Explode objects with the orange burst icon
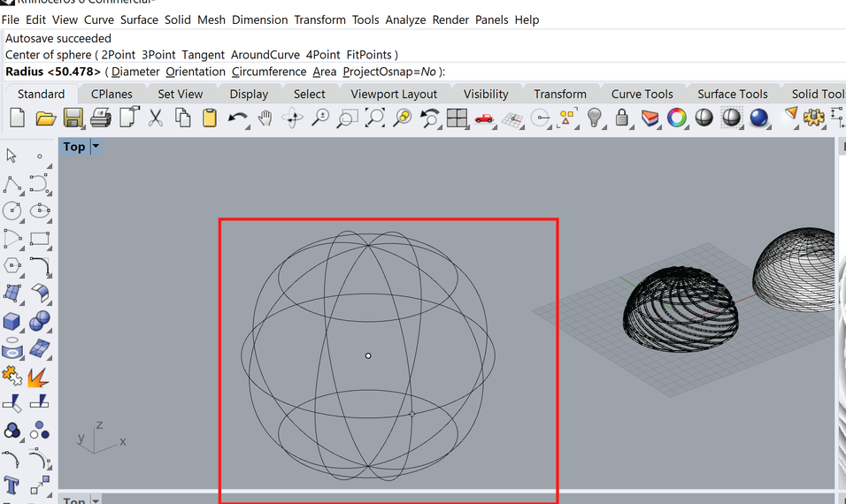 point(38,377)
